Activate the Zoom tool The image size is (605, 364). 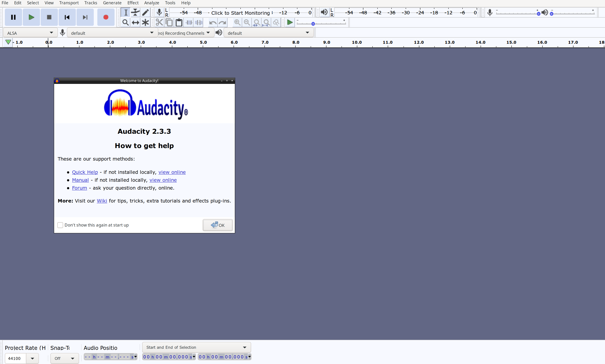125,22
